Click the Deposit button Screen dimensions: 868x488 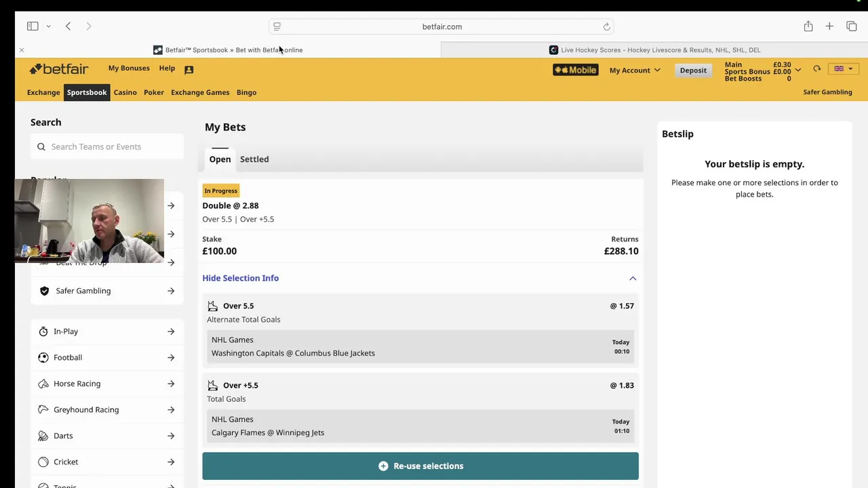point(693,70)
